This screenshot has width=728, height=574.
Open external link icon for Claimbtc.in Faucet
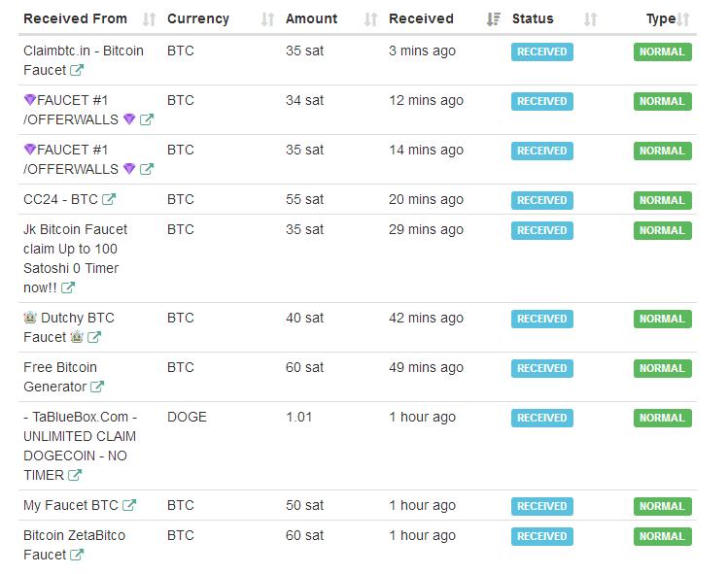[77, 70]
